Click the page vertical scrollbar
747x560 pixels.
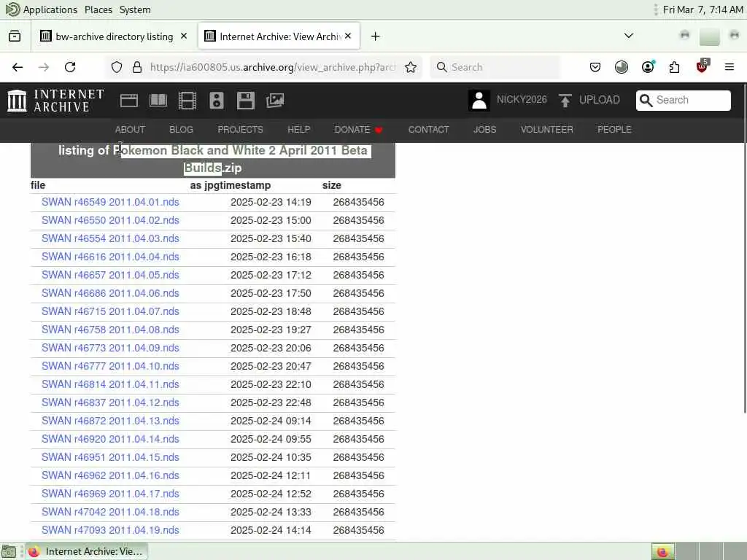[744, 248]
